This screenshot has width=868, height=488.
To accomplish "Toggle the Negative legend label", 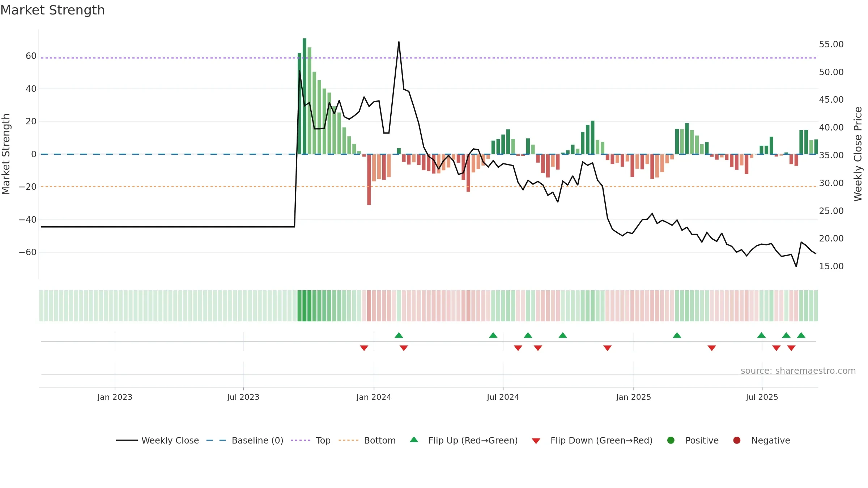I will [x=771, y=440].
